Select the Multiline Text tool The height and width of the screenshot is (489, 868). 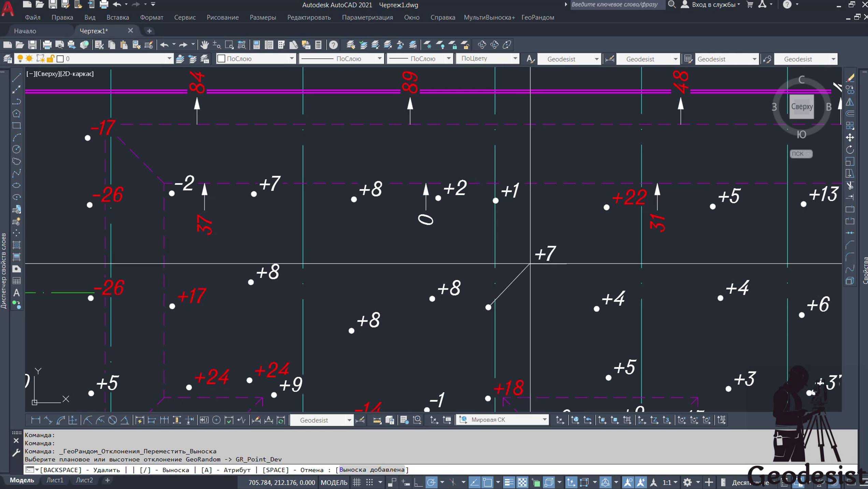point(16,293)
